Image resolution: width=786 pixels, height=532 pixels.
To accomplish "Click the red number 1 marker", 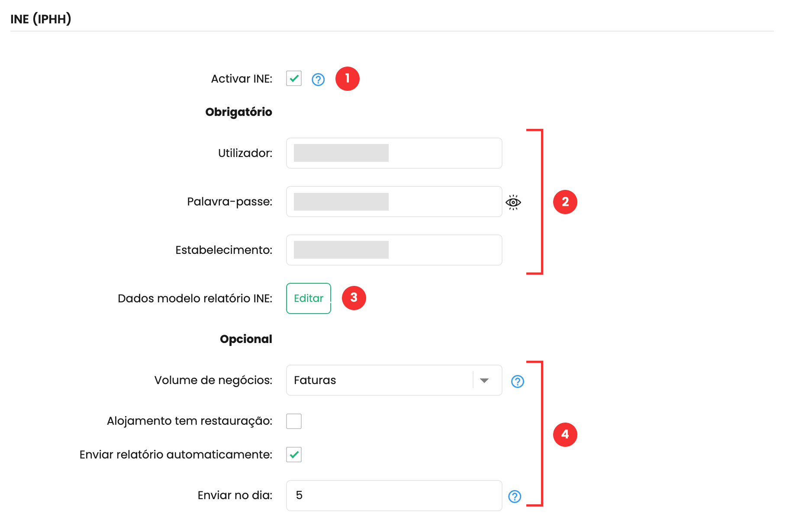I will pos(348,79).
